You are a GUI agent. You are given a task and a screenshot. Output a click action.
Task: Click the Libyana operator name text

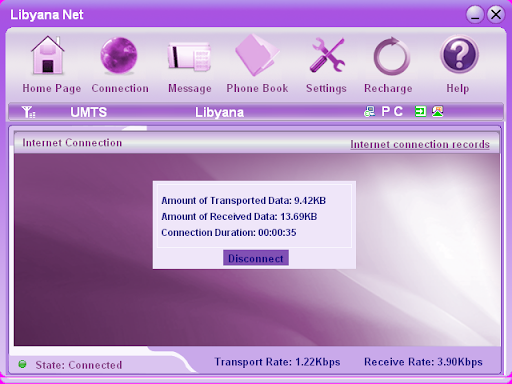click(x=219, y=112)
